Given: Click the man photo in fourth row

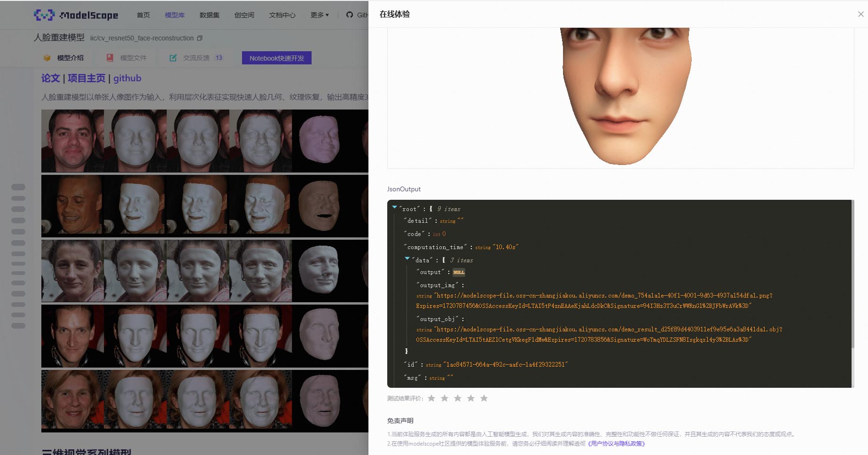Looking at the screenshot, I should [72, 336].
